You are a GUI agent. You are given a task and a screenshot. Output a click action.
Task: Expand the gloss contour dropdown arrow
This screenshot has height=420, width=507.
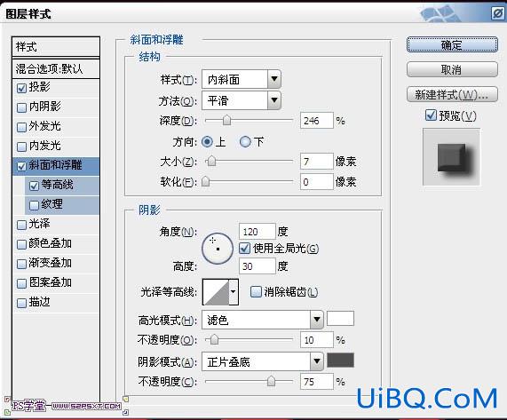coord(234,292)
